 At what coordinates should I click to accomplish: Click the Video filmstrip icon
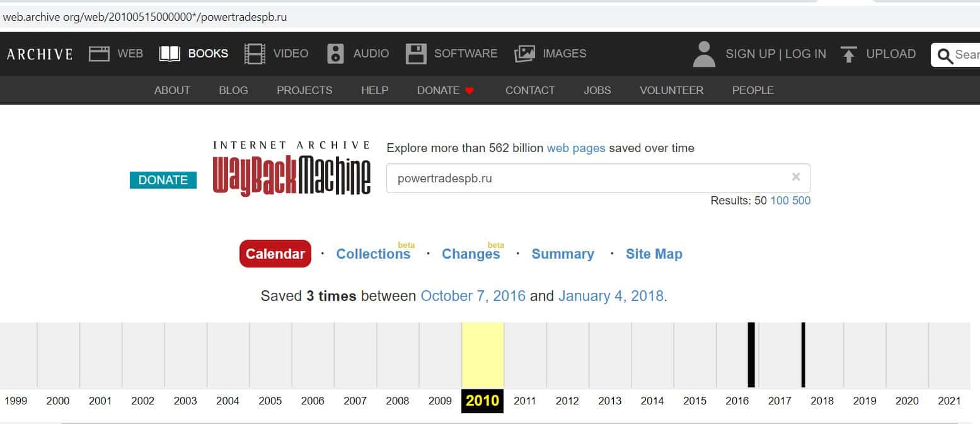(255, 54)
